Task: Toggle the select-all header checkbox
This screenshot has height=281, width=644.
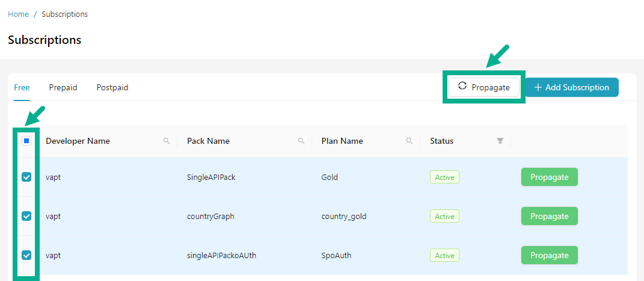Action: click(26, 141)
